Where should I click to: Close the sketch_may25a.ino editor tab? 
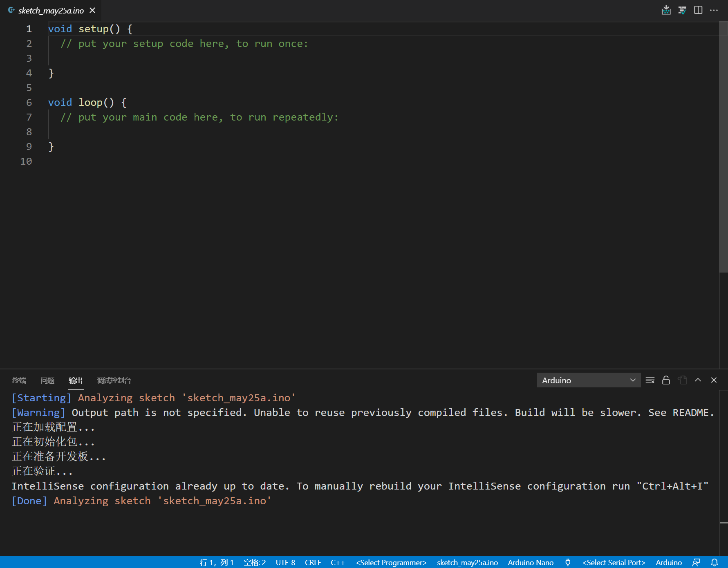92,10
